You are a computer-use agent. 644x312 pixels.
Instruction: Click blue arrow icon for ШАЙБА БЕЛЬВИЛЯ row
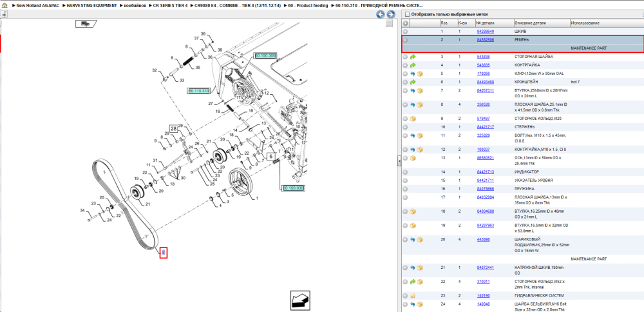413,304
